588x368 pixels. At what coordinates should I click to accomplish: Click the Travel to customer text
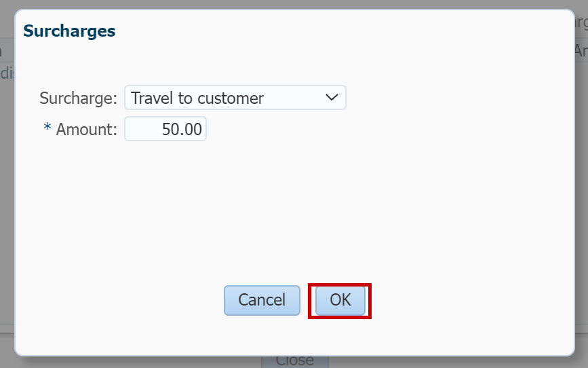click(x=197, y=98)
